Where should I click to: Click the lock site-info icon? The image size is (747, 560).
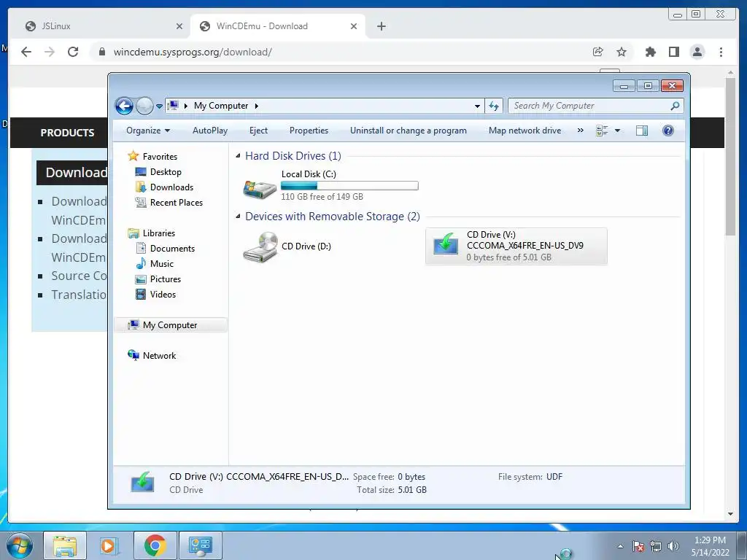[101, 52]
